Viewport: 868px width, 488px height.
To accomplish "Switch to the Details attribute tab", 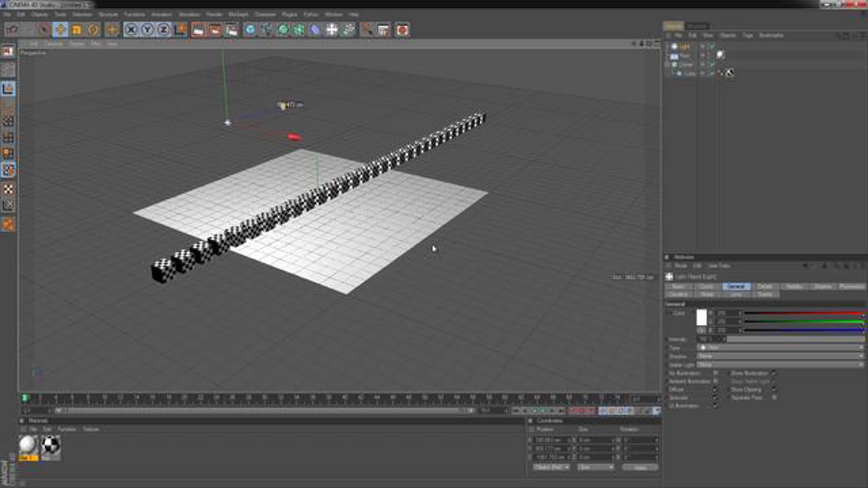I will [765, 287].
